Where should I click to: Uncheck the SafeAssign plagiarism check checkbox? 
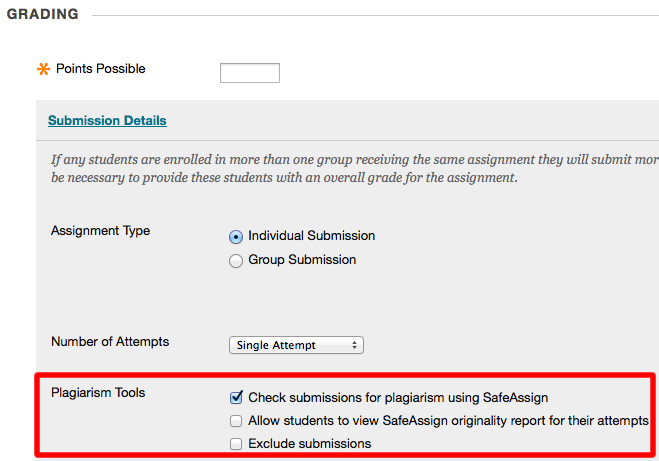236,397
